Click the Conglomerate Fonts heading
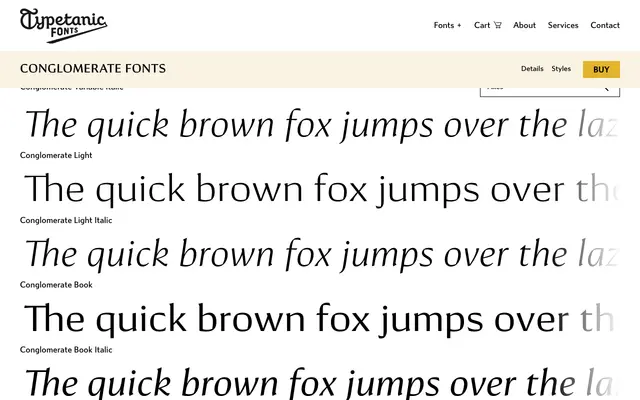Screen dimensions: 640x400 [93, 69]
